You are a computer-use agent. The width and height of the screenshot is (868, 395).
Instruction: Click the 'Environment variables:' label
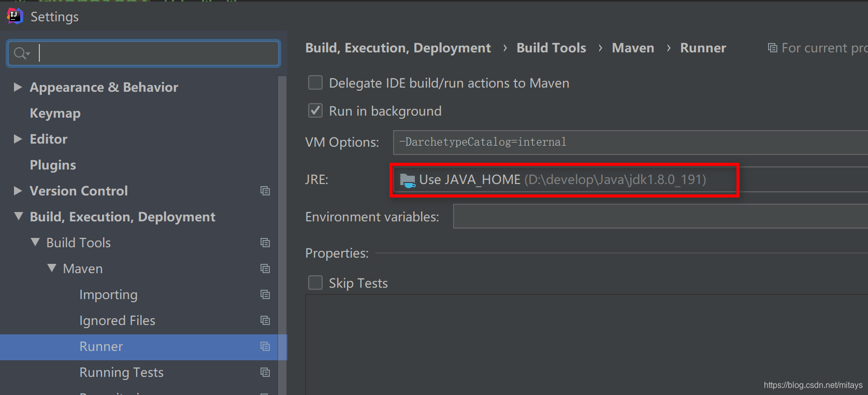click(372, 217)
